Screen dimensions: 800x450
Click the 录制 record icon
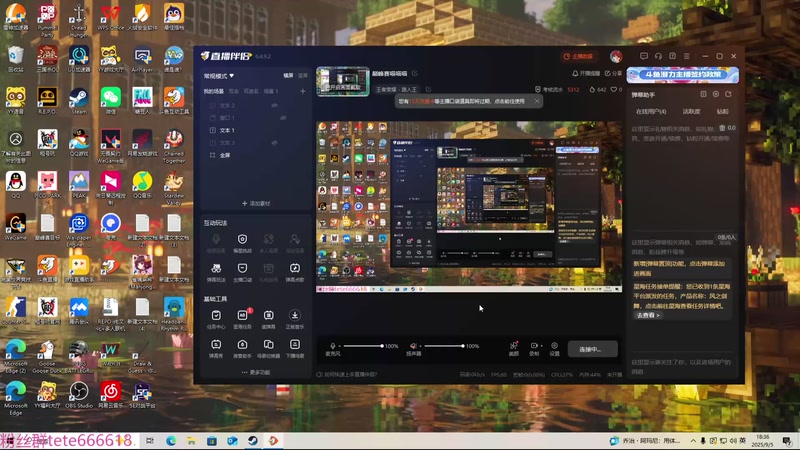(x=534, y=345)
